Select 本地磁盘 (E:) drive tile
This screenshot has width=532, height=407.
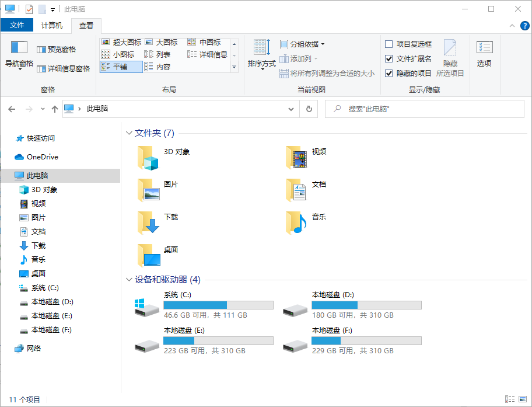(x=204, y=341)
